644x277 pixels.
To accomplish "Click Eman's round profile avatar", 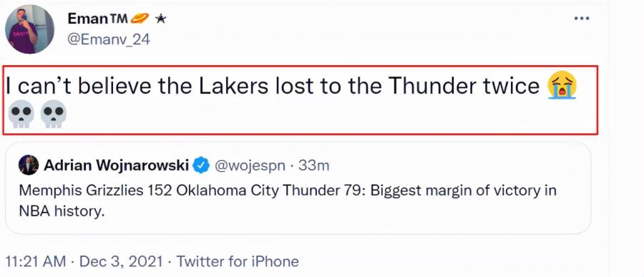I will coord(29,29).
